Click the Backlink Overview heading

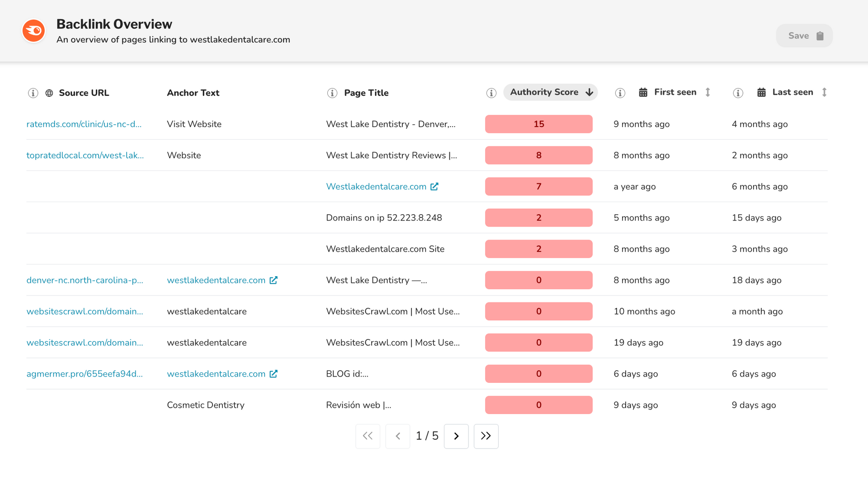coord(114,24)
